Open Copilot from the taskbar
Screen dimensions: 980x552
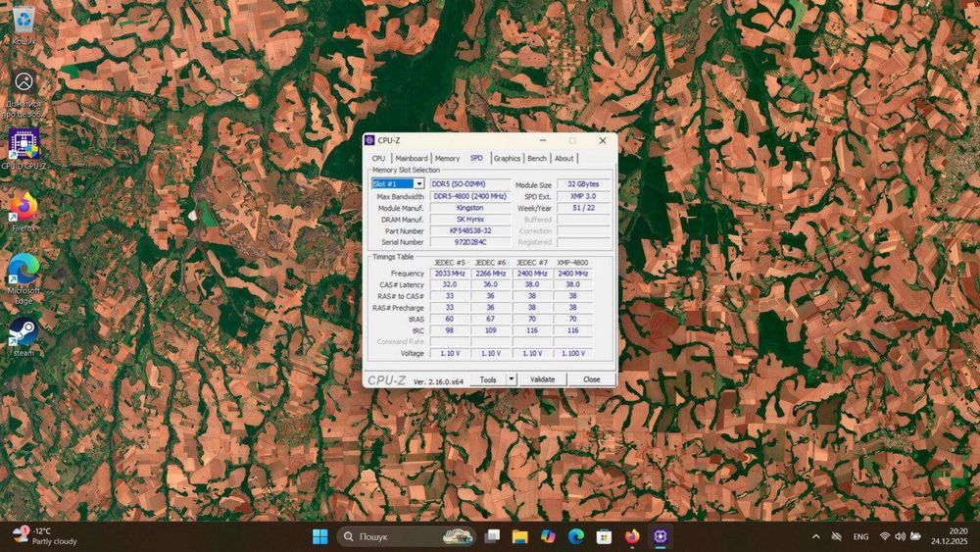(548, 536)
